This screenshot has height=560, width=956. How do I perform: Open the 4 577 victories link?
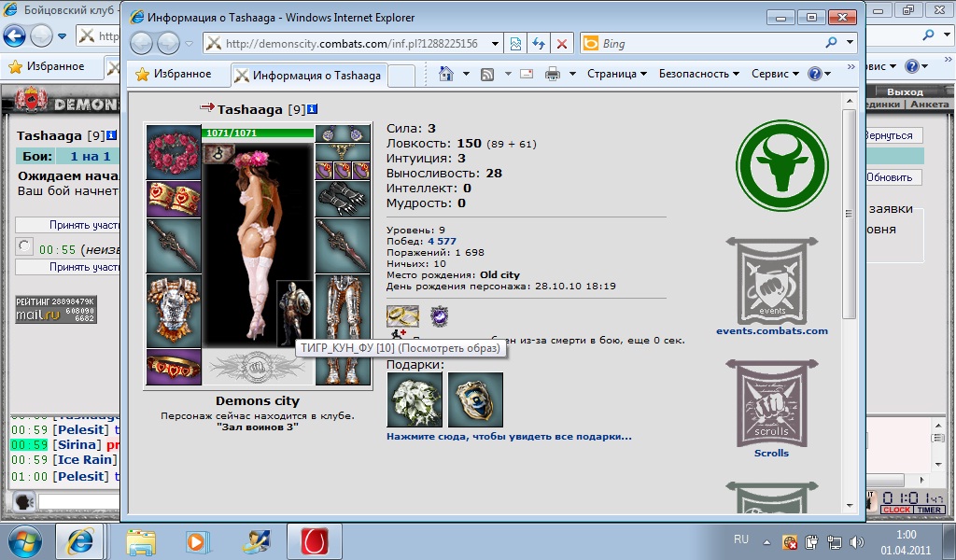(442, 242)
